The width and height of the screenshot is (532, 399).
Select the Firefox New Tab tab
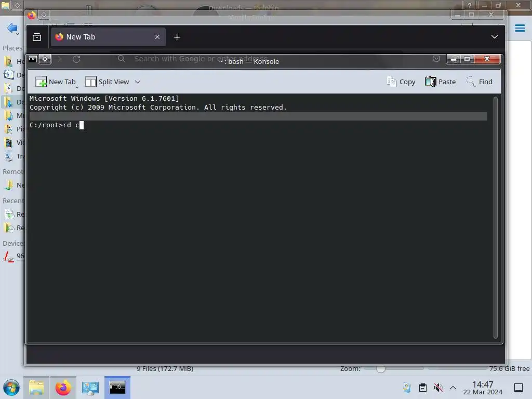click(108, 37)
